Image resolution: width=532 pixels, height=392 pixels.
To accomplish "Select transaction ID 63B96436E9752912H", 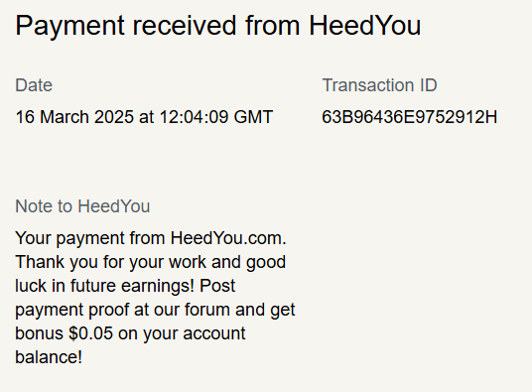I will point(410,117).
